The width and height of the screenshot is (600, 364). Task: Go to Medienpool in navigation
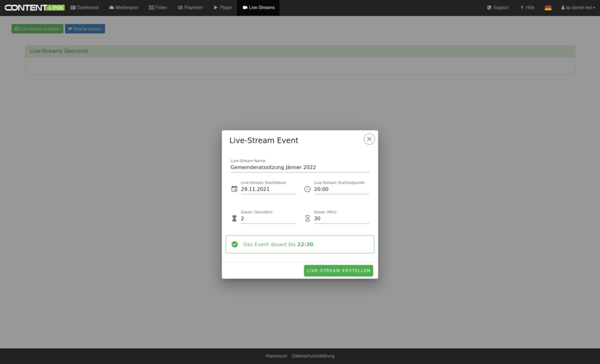tap(124, 8)
